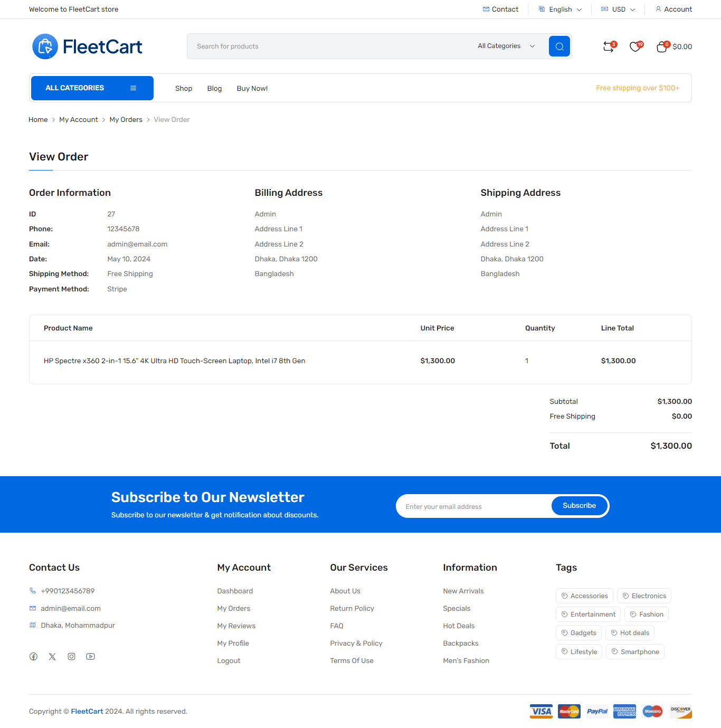Open the wishlist heart icon

tap(635, 47)
